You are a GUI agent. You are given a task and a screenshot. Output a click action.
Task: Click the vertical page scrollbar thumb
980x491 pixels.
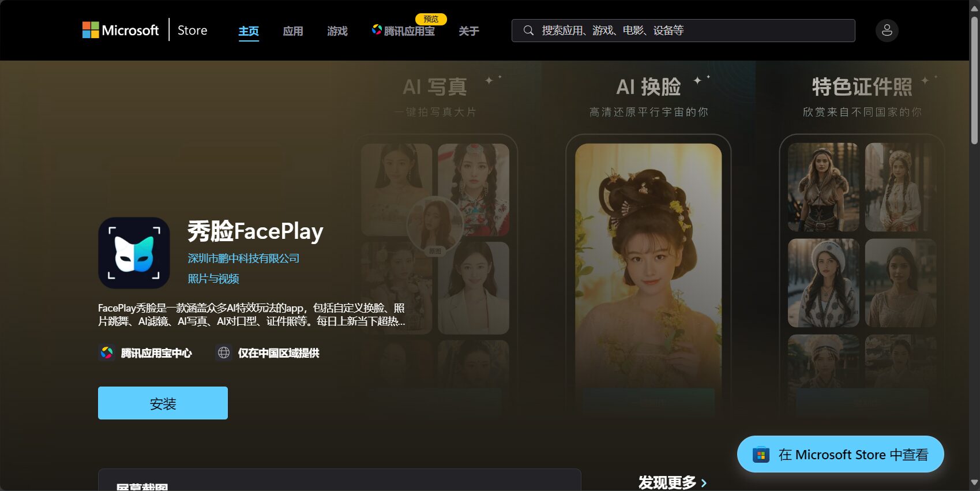tap(974, 80)
